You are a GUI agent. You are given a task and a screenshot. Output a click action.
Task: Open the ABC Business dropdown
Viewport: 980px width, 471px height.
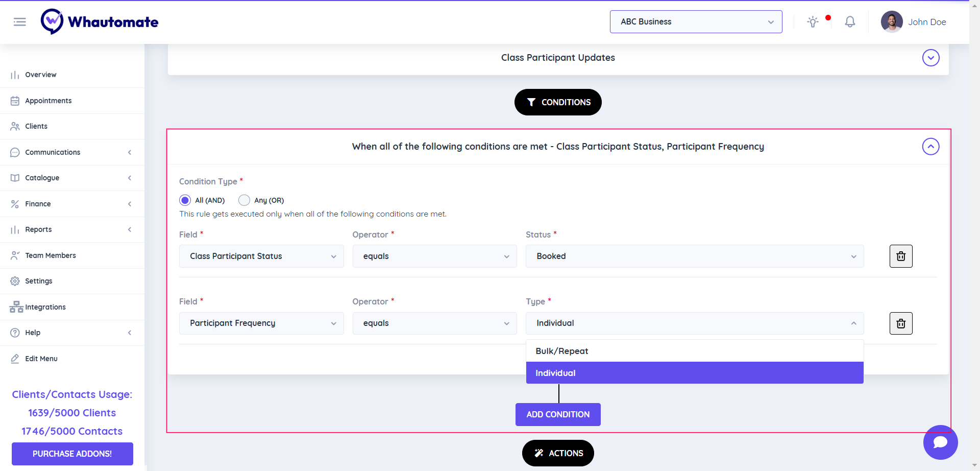click(x=696, y=22)
